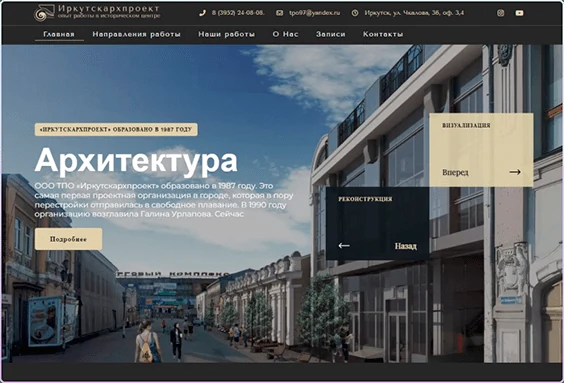The image size is (564, 383).
Task: Open the YouTube social icon
Action: [519, 13]
